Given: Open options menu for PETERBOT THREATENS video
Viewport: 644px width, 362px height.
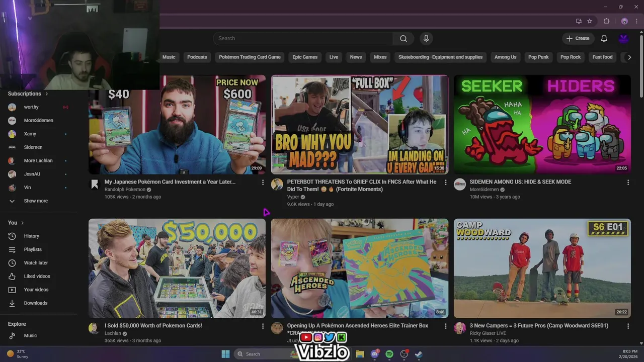Looking at the screenshot, I should click(x=445, y=183).
